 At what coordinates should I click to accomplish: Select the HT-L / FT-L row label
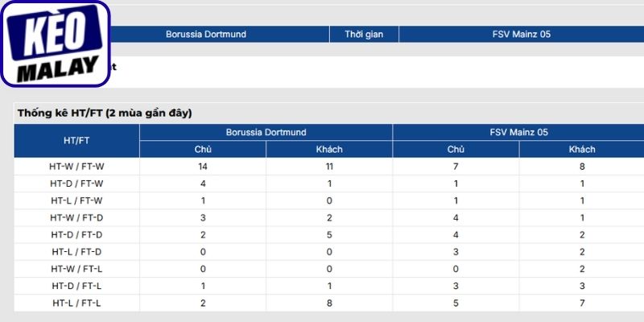click(76, 303)
